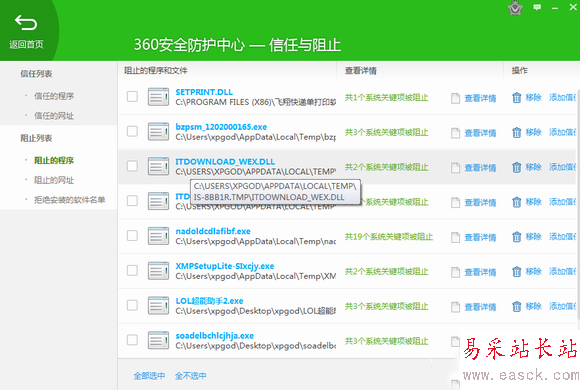The image size is (580, 390).
Task: Open the skin/badge icon in title bar
Action: click(515, 8)
